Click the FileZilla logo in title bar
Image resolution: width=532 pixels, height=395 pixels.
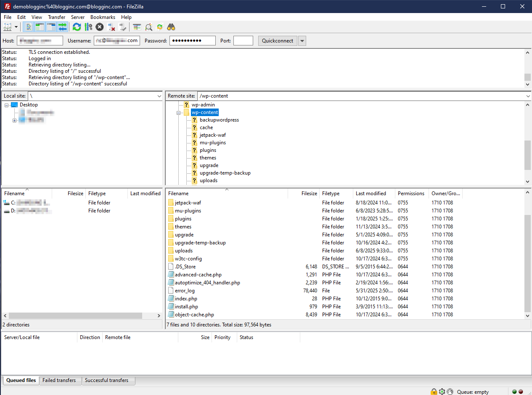(6, 6)
